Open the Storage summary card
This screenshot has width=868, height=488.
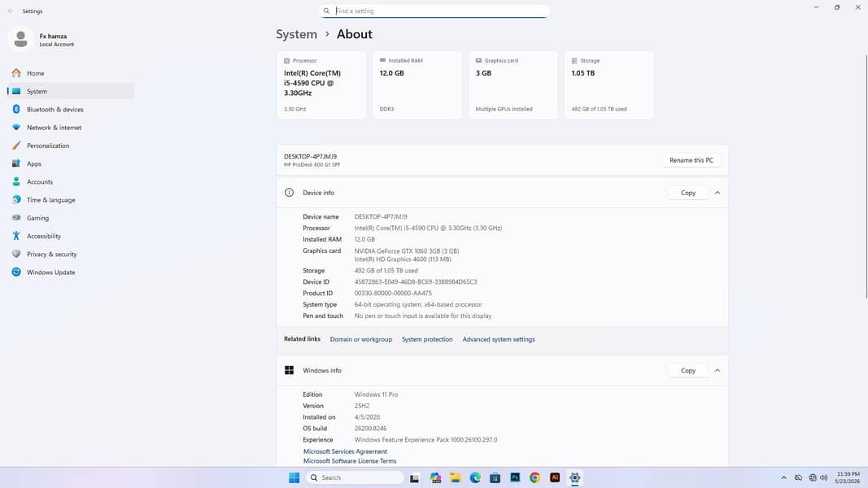pyautogui.click(x=609, y=85)
